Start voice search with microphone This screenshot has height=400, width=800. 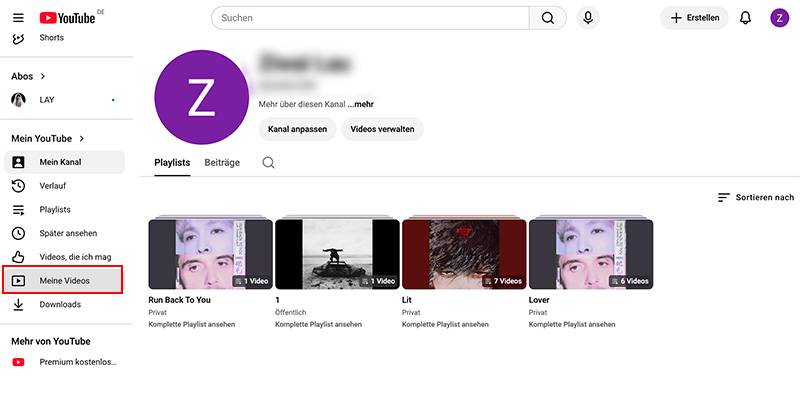[x=588, y=18]
